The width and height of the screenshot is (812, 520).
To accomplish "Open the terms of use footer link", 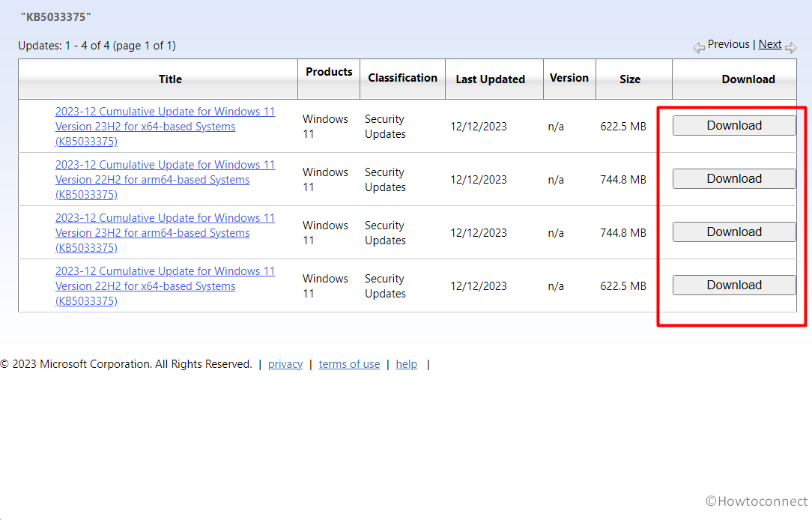I will [349, 364].
